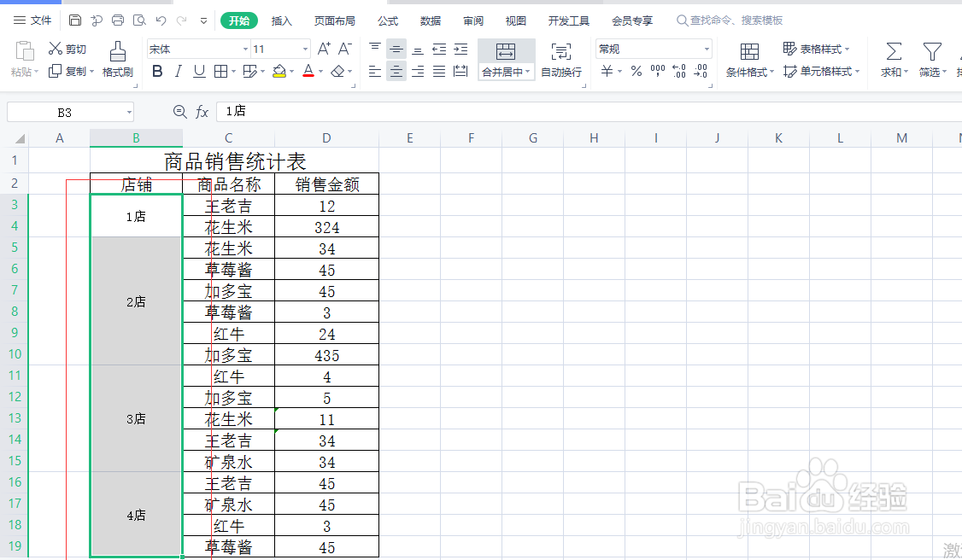Open the font size dropdown

pos(305,49)
